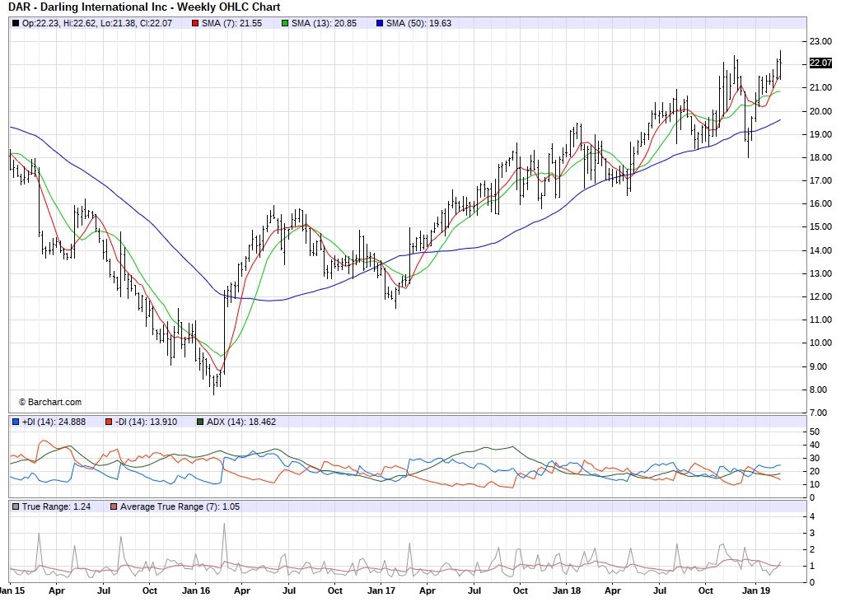Click the 'Jan 15' date axis label

click(12, 590)
